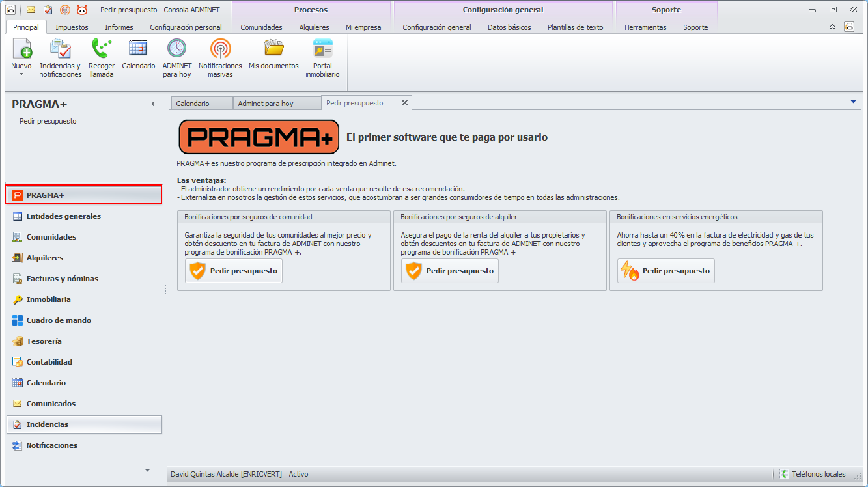Screen dimensions: 868x487
Task: Request quote for servicios energéticos
Action: pos(666,271)
